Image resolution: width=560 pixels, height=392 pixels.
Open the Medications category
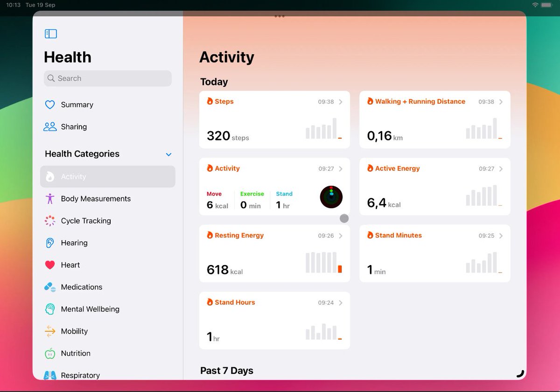pos(108,287)
